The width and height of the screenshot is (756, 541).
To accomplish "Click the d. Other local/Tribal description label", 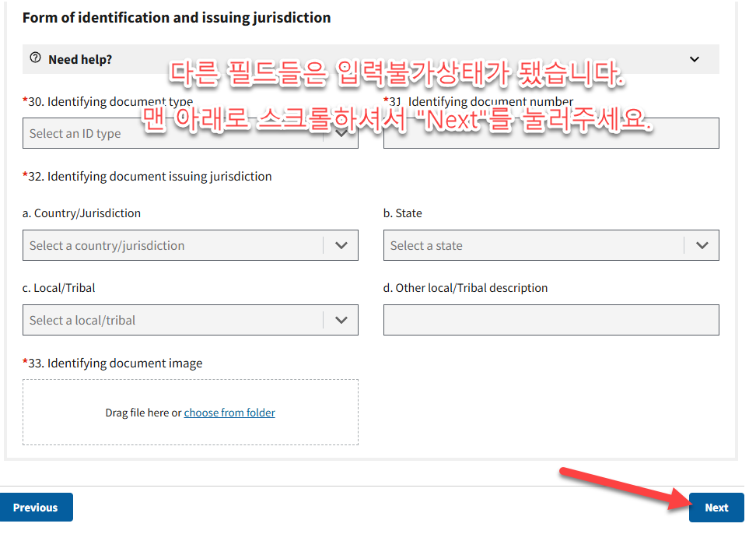I will (465, 288).
